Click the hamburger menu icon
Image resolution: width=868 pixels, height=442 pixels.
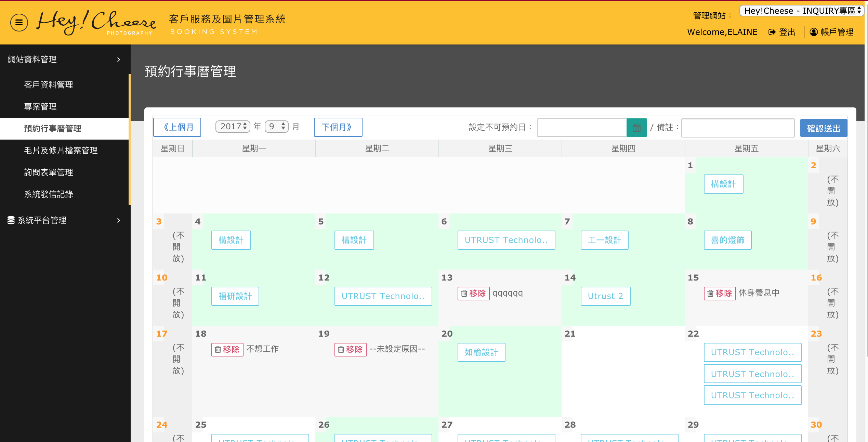(x=20, y=23)
